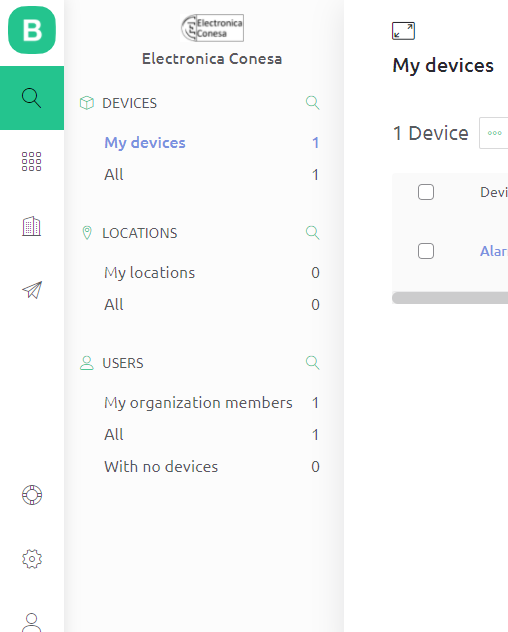
Task: Search devices with the magnifier icon
Action: (x=312, y=103)
